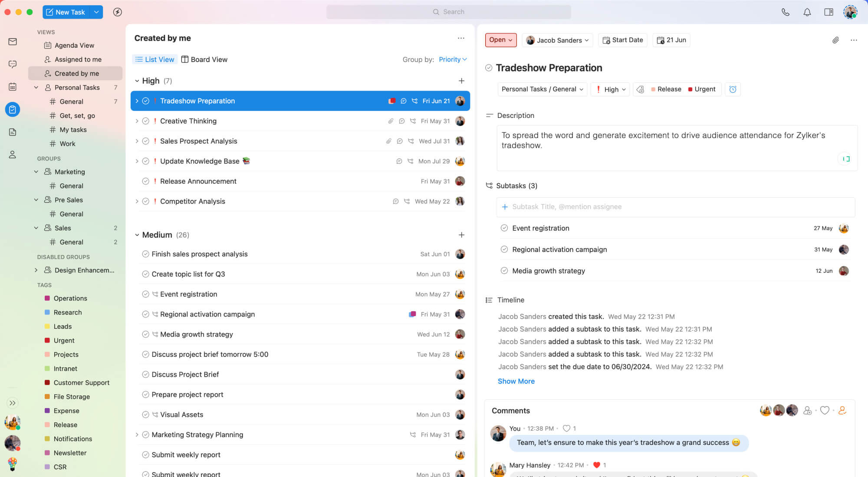Click the phone call icon
This screenshot has height=477, width=868.
tap(785, 12)
